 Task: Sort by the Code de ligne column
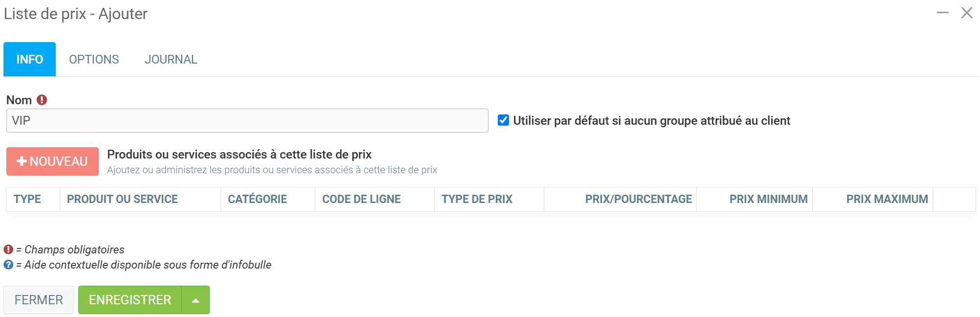coord(361,199)
